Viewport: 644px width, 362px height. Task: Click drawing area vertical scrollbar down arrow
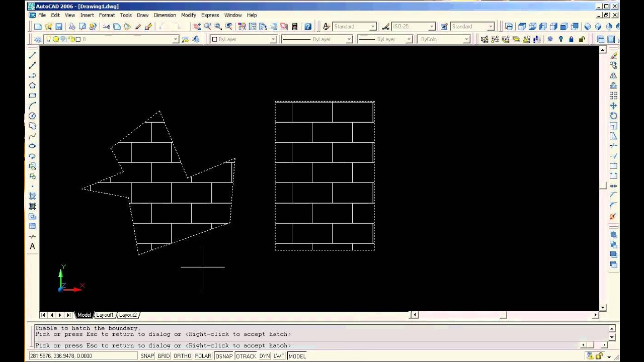[x=603, y=307]
